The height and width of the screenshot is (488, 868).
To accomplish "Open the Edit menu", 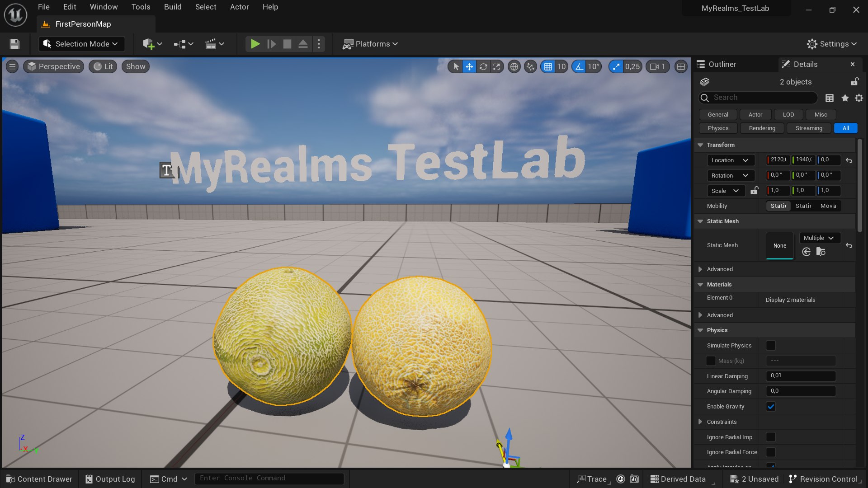I will 70,7.
